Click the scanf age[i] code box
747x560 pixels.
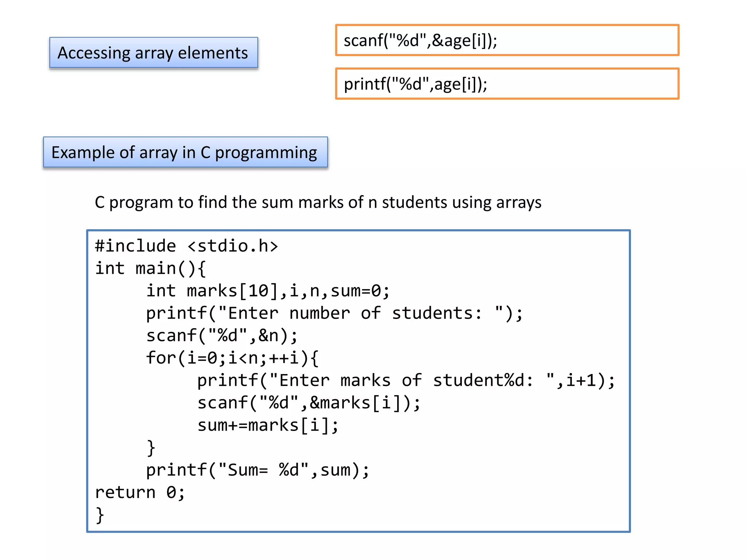pos(507,40)
